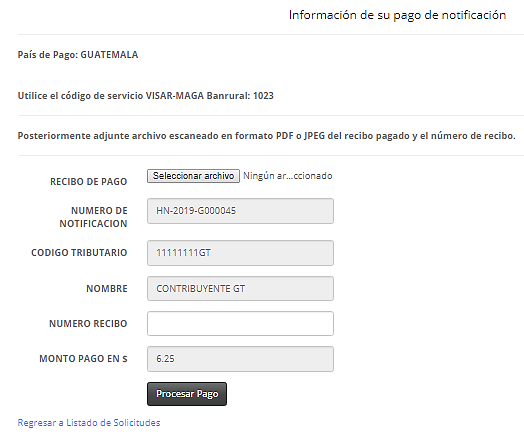Click the 1023 service code number
The width and height of the screenshot is (524, 437).
click(x=263, y=96)
